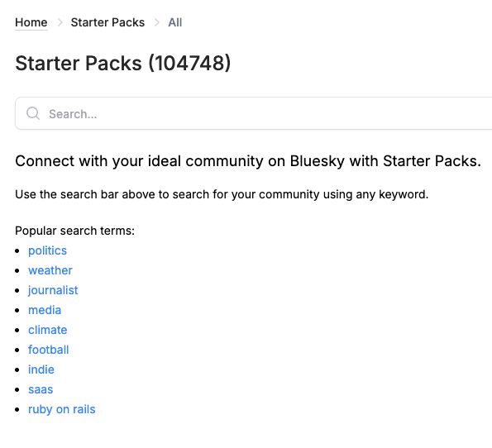Click the magnifying glass search icon
The height and width of the screenshot is (448, 492).
point(33,113)
